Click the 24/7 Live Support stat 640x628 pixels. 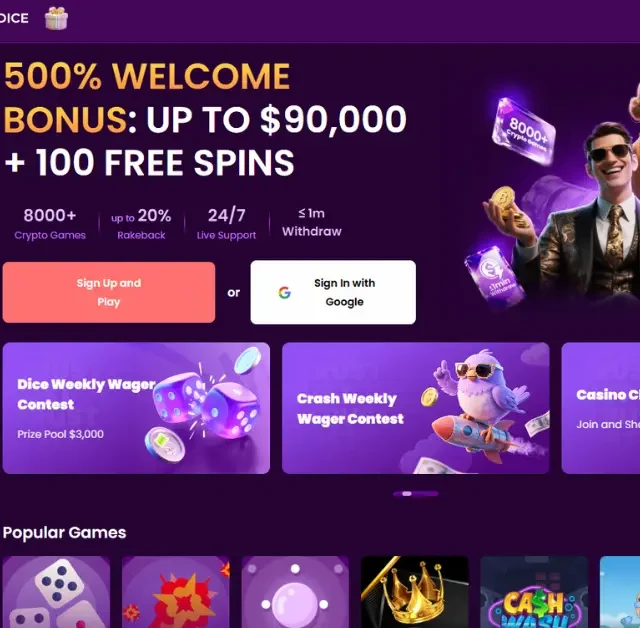(x=227, y=224)
